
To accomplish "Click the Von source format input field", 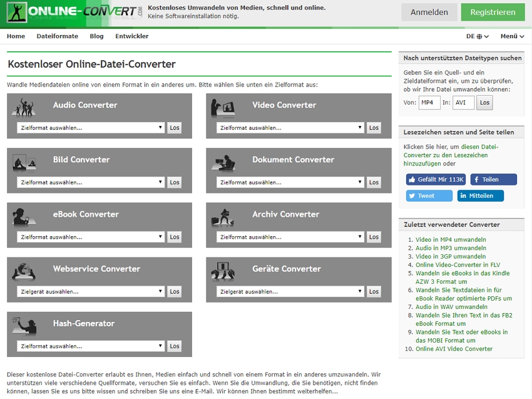I will click(x=429, y=102).
